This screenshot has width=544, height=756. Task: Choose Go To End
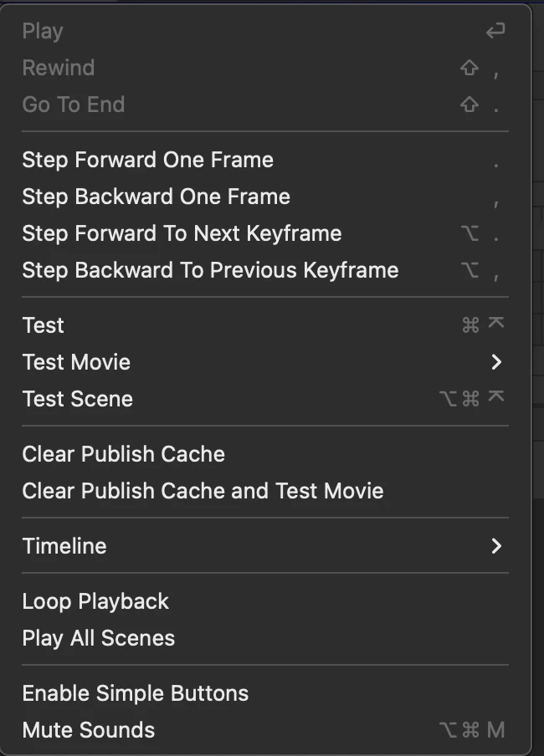pos(74,105)
